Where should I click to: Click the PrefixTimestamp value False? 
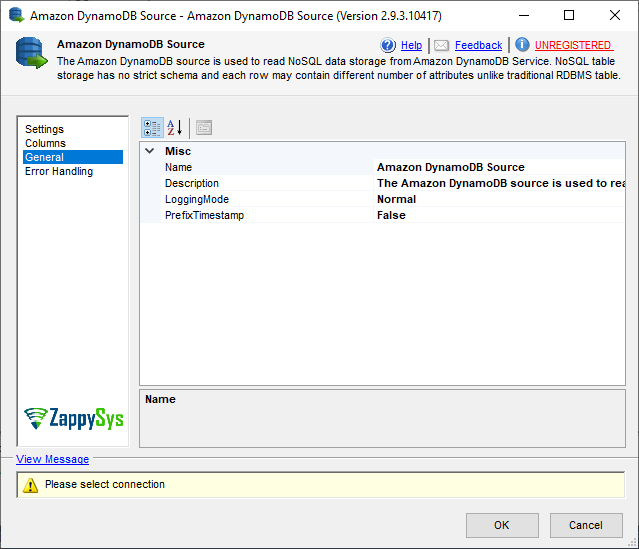point(499,215)
